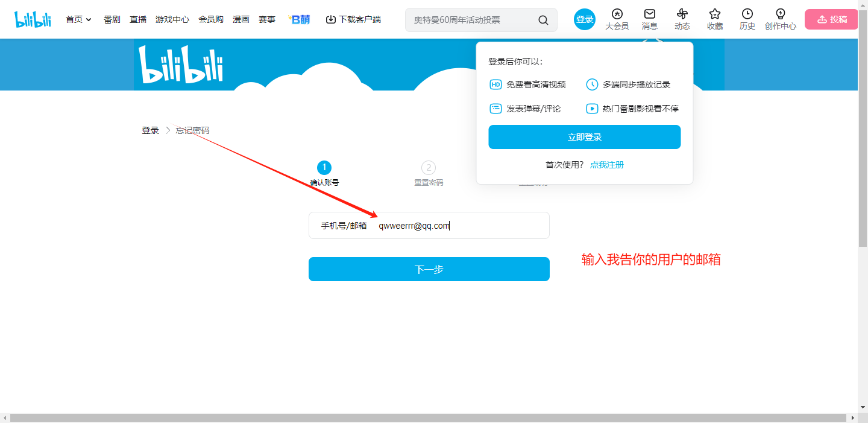Click the large bilibili banner logo
The width and height of the screenshot is (868, 423).
(181, 65)
